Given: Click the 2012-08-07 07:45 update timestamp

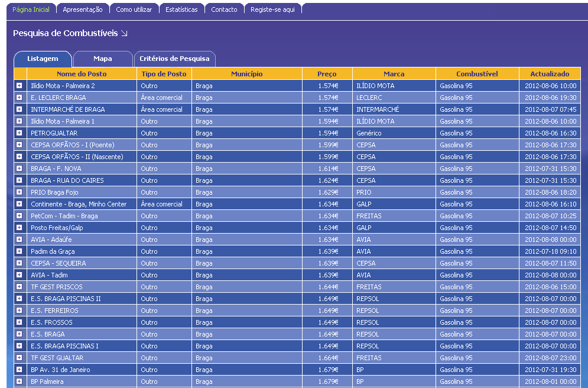Looking at the screenshot, I should [551, 109].
